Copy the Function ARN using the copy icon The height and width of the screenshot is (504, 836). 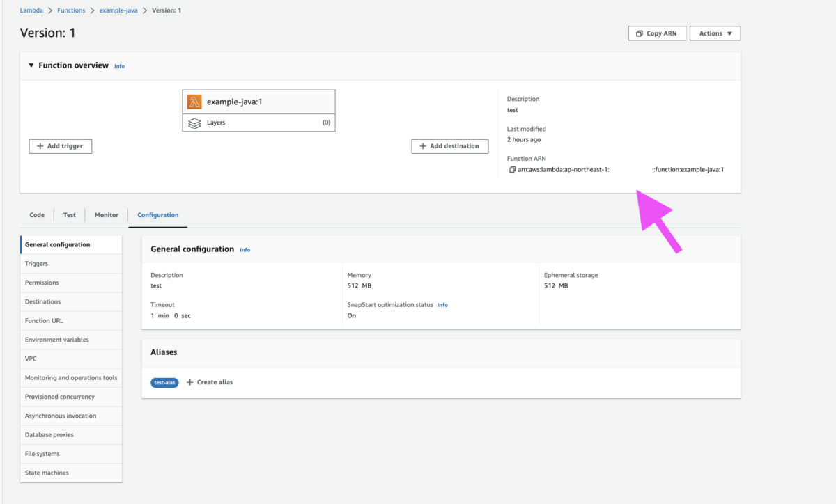[512, 168]
